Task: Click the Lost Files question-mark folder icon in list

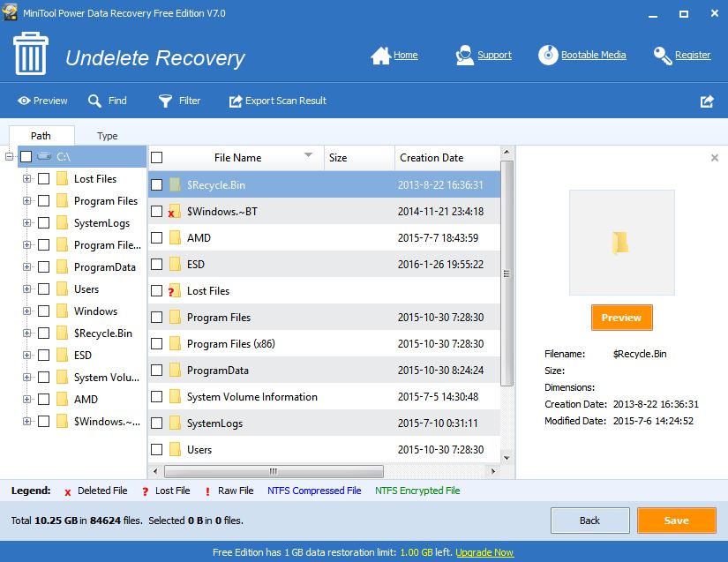Action: click(x=174, y=290)
